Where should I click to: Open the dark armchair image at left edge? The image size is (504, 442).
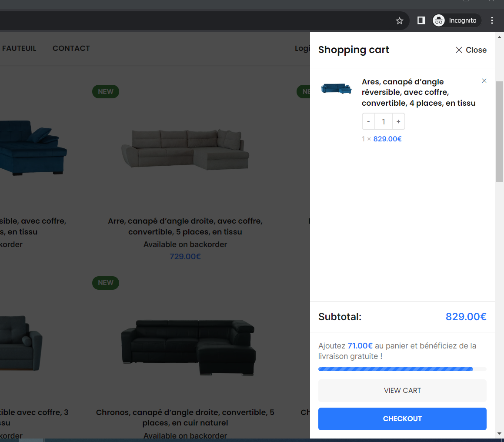point(21,343)
